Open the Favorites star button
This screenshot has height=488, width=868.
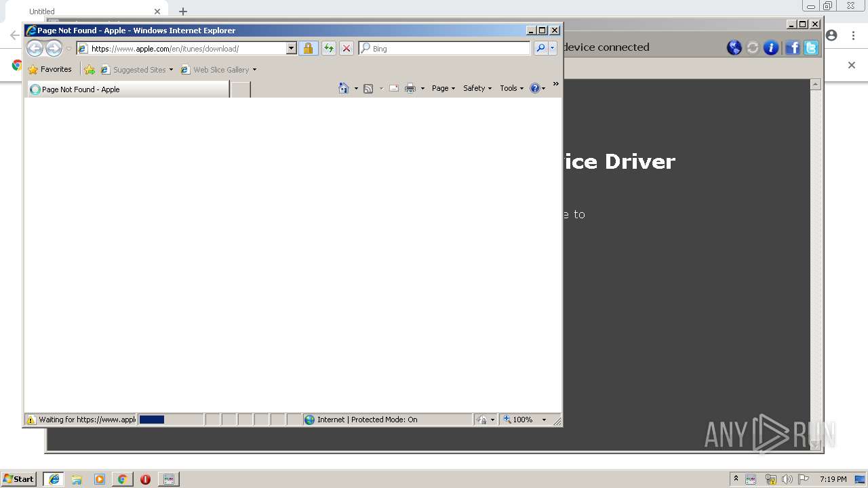tap(50, 69)
